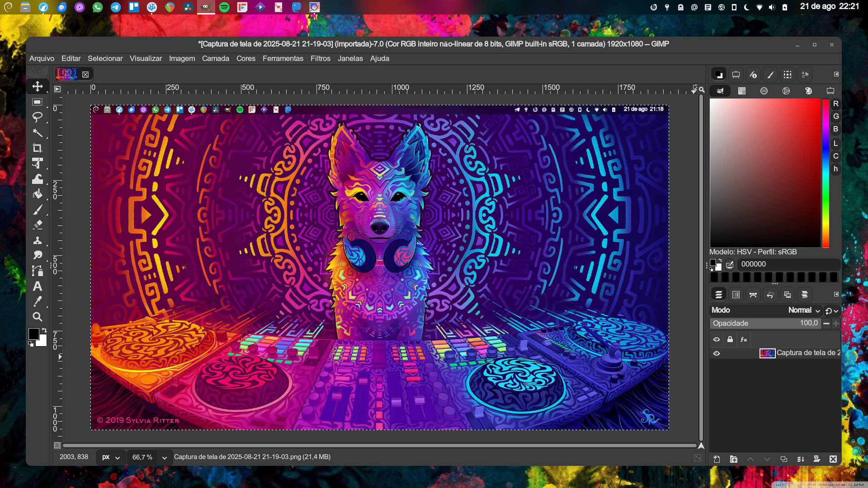Open the zoom percentage dropdown
This screenshot has height=488, width=868.
tap(165, 457)
